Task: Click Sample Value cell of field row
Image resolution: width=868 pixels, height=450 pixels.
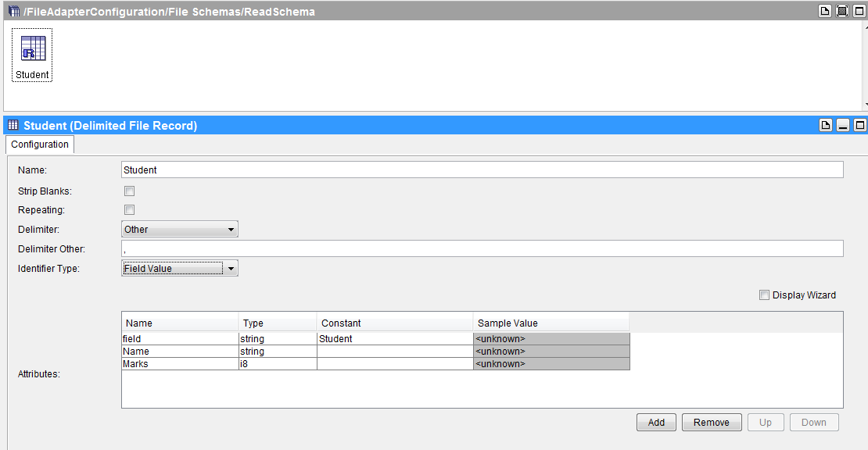Action: coord(551,339)
